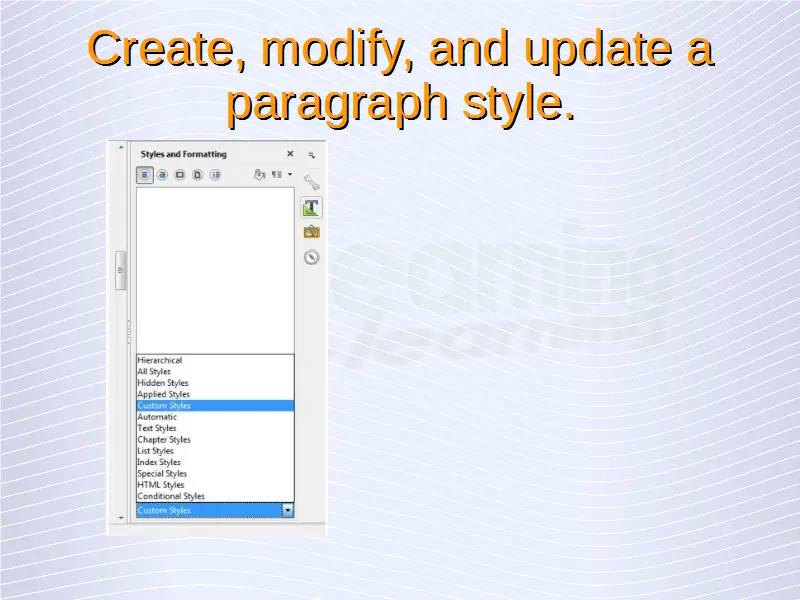Click the style filter combo box arrow

pyautogui.click(x=288, y=510)
